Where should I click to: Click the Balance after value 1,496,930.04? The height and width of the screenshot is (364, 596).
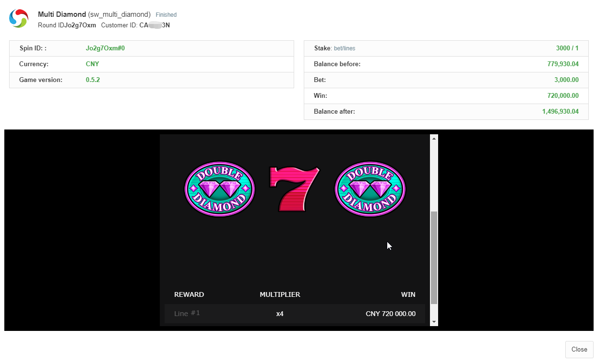pyautogui.click(x=560, y=112)
